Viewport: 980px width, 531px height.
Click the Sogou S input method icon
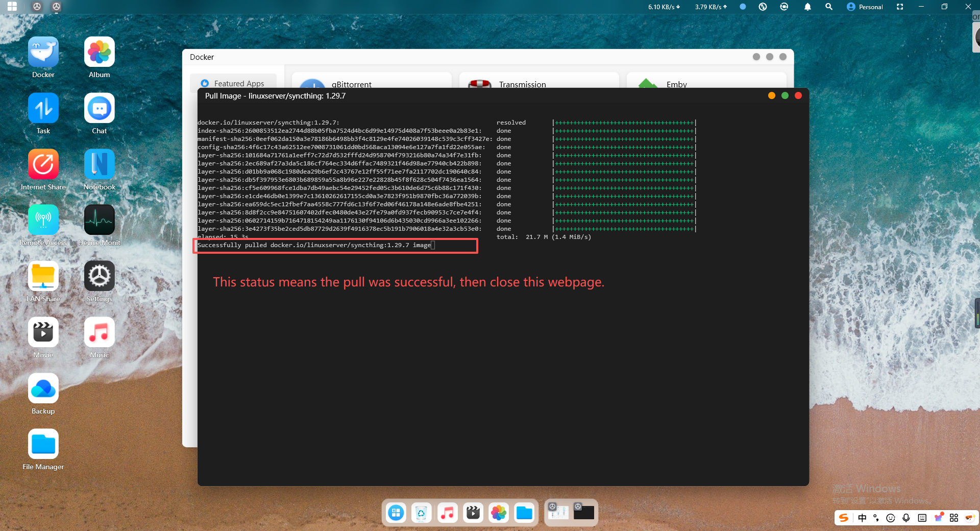[x=844, y=518]
